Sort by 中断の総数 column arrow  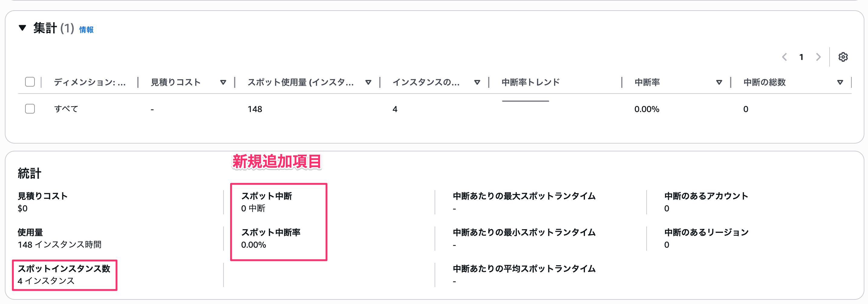(x=840, y=82)
